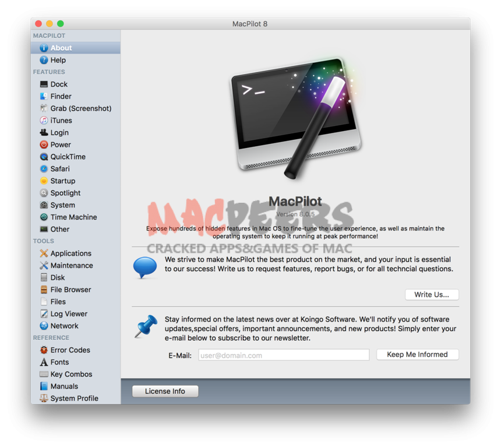Click the Dock icon in Features
The height and width of the screenshot is (448, 501).
coord(44,84)
